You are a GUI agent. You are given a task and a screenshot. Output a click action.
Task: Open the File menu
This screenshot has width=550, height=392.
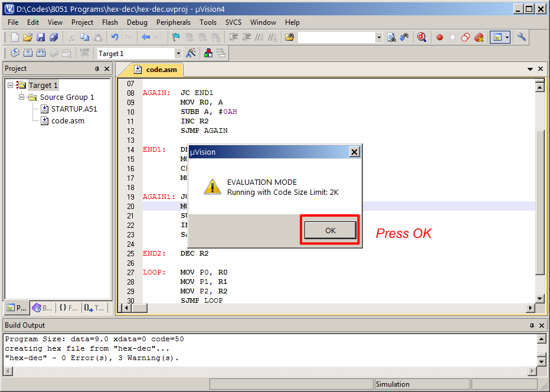coord(13,22)
